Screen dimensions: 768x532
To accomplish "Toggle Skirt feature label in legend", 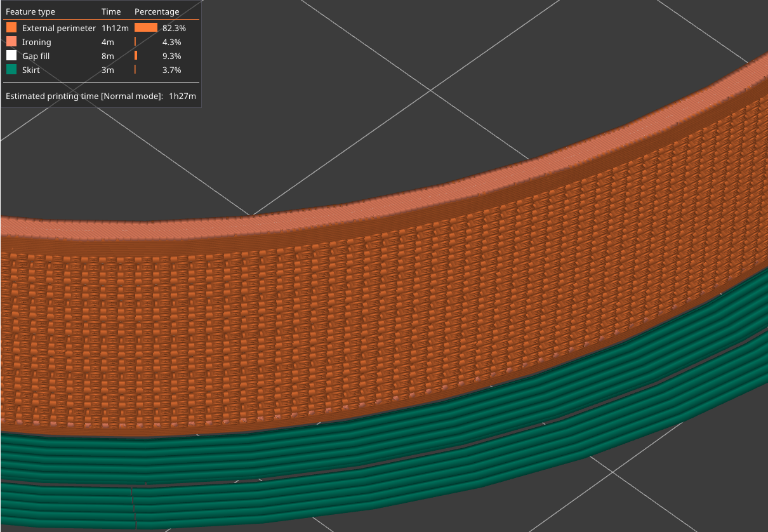I will (31, 70).
